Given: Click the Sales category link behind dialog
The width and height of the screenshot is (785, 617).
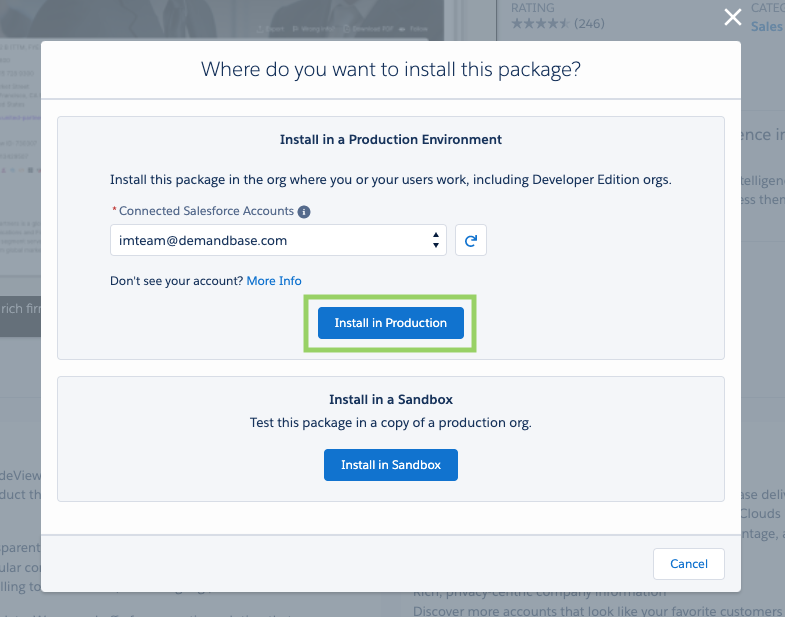Looking at the screenshot, I should (x=766, y=27).
